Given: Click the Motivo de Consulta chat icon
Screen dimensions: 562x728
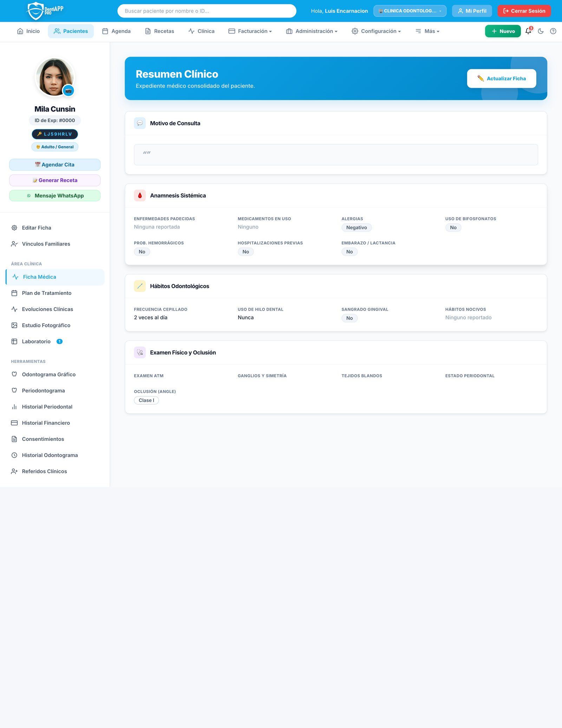Looking at the screenshot, I should (x=140, y=123).
